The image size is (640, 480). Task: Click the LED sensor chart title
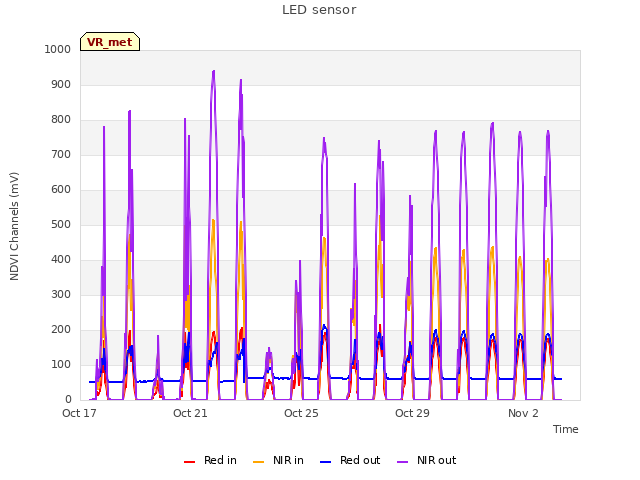tap(319, 10)
